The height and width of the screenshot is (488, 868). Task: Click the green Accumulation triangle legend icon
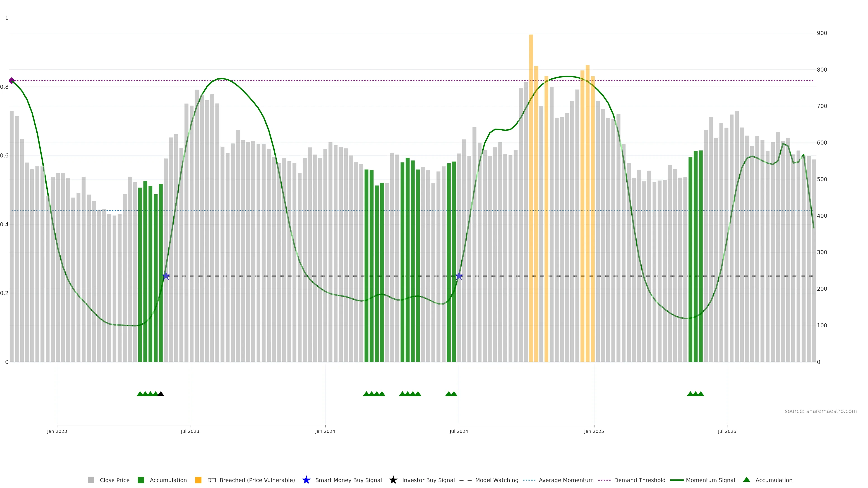coord(746,480)
